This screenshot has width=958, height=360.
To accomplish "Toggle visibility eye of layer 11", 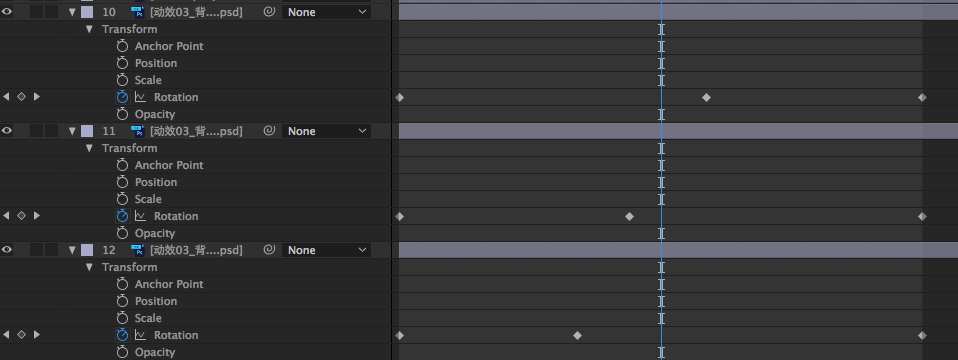I will [7, 131].
